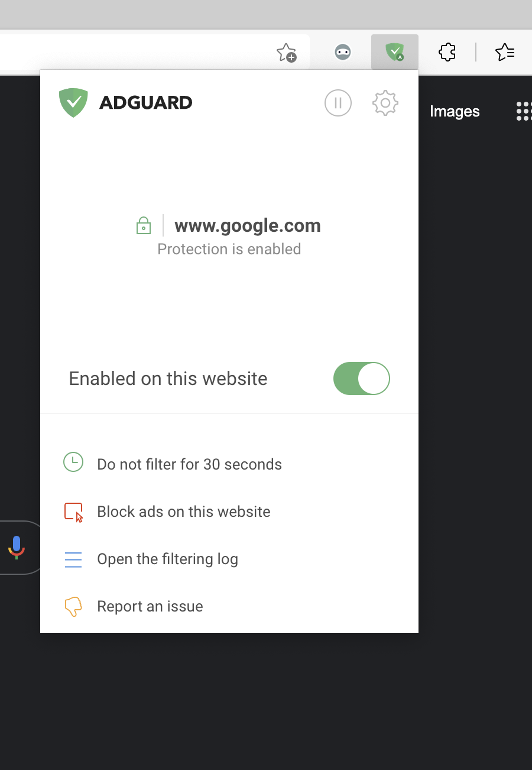Screen dimensions: 532x770
Task: Open the filtering log
Action: click(x=167, y=558)
